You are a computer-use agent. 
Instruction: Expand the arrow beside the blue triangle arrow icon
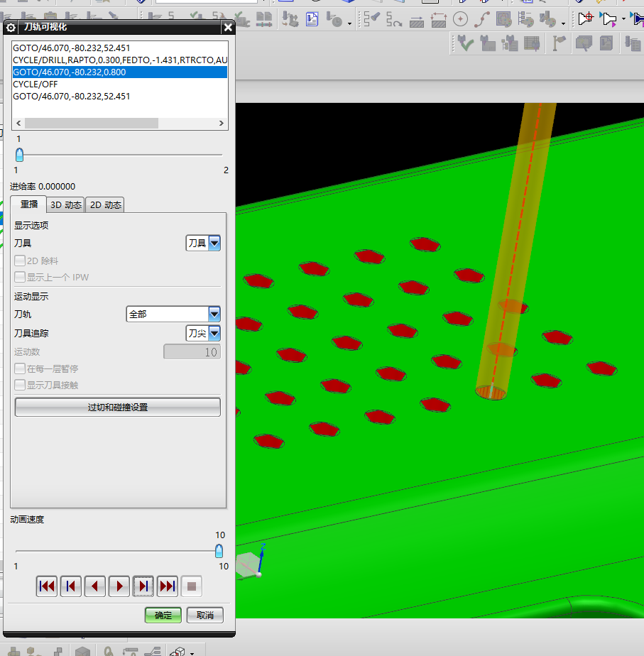pyautogui.click(x=623, y=19)
